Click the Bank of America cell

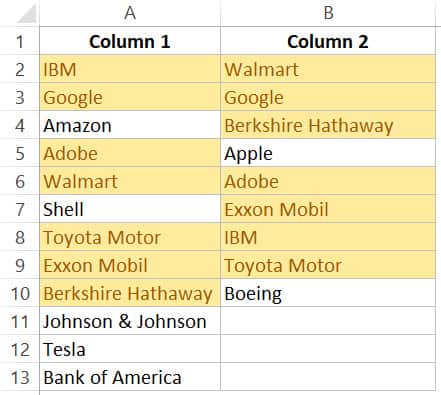tap(130, 377)
